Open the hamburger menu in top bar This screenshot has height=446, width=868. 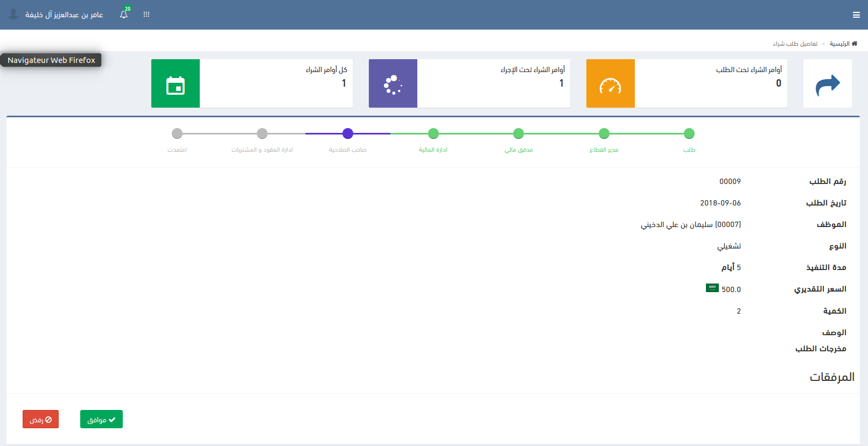point(856,15)
